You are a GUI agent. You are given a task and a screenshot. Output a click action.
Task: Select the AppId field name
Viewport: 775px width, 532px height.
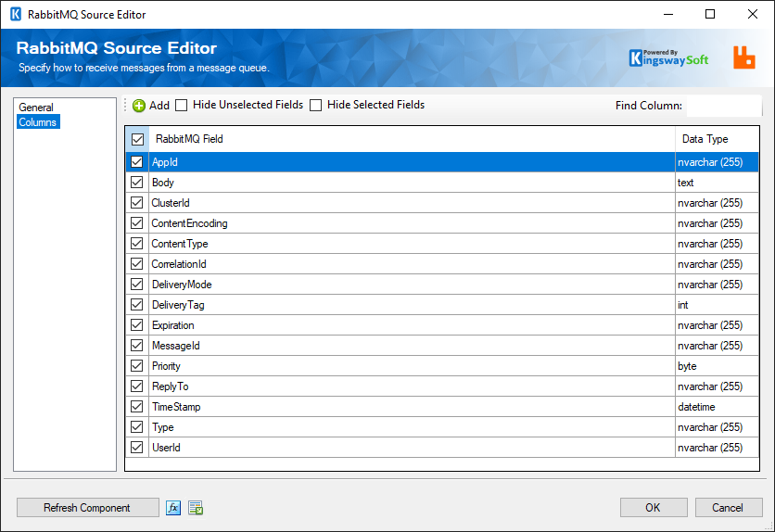coord(165,162)
